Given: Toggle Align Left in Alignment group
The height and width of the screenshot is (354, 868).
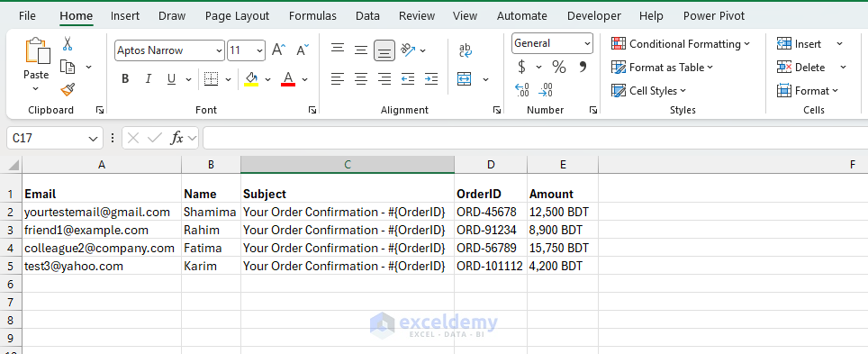Looking at the screenshot, I should click(x=338, y=79).
